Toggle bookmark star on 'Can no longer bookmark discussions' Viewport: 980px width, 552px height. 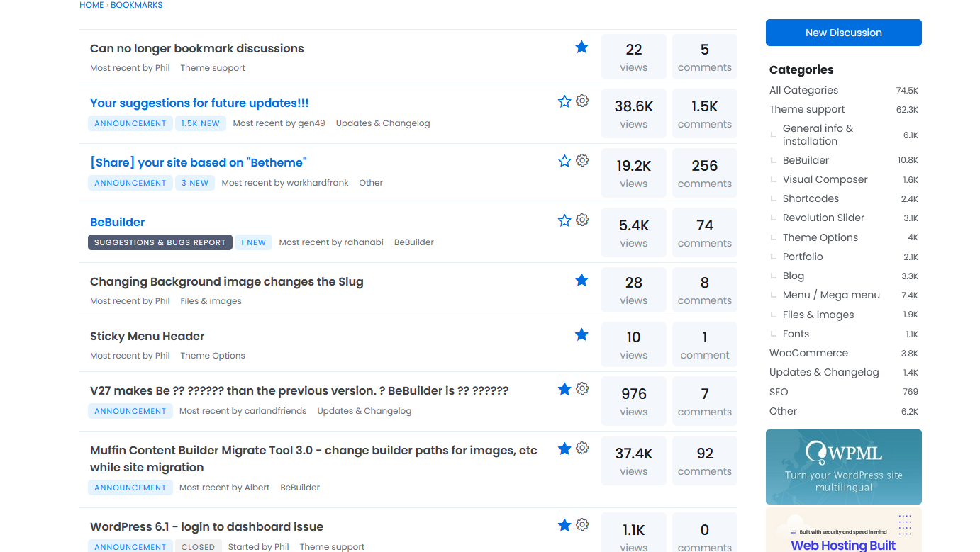pos(581,47)
